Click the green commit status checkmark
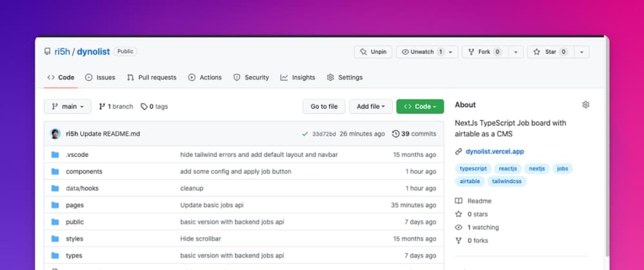The width and height of the screenshot is (644, 270). coord(305,134)
